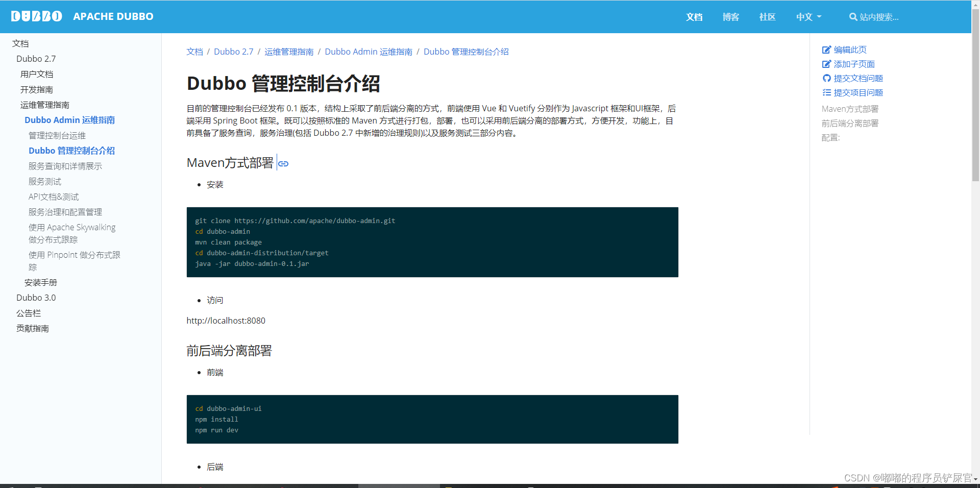Click 提交项目问题 link
This screenshot has height=488, width=980.
point(858,92)
